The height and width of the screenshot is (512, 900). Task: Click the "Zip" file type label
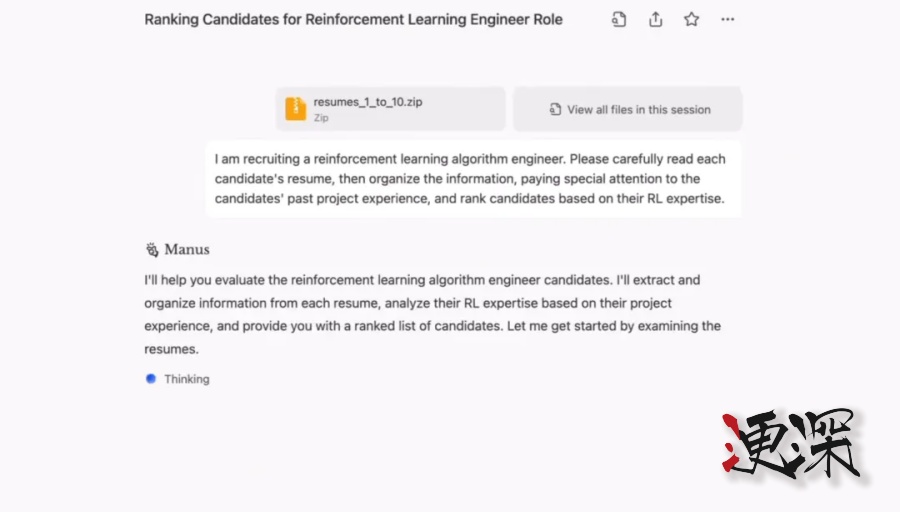pos(321,118)
